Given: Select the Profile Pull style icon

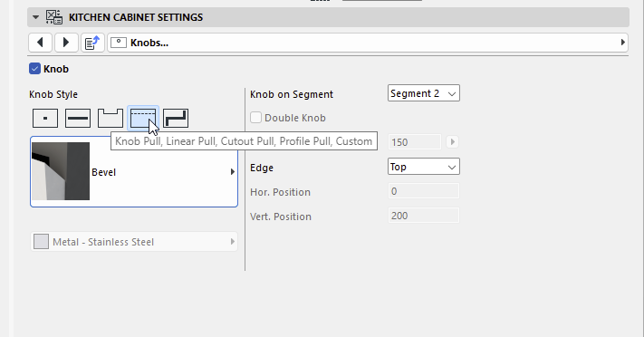Looking at the screenshot, I should coord(143,119).
